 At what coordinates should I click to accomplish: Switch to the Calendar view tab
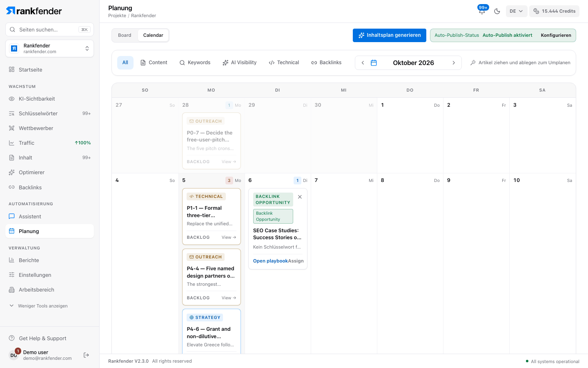click(x=153, y=35)
